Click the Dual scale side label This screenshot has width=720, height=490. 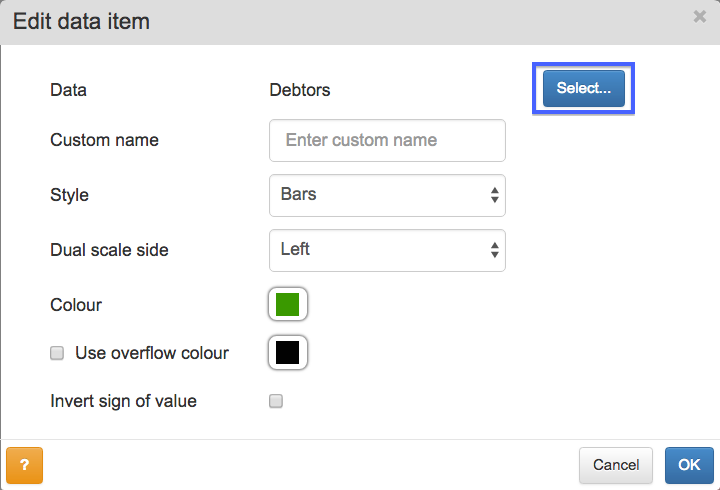(109, 250)
